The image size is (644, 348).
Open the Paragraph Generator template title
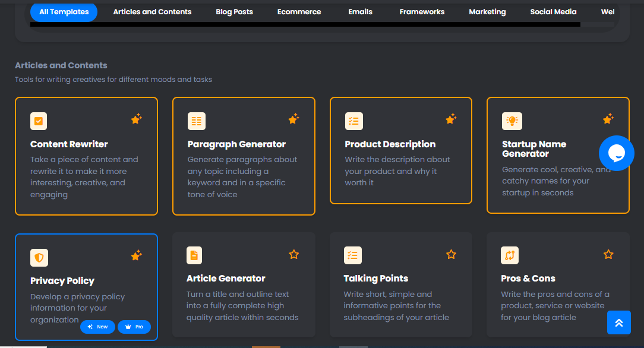[236, 144]
